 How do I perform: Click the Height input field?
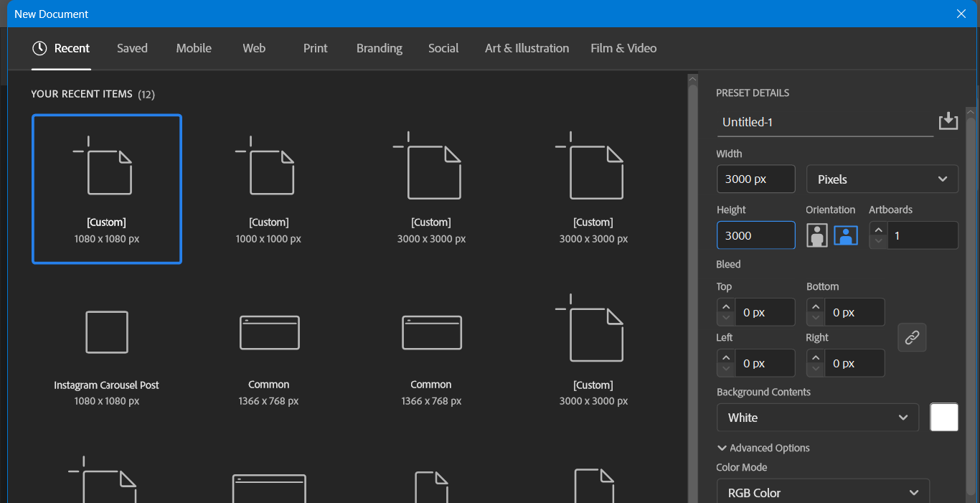[x=756, y=235]
